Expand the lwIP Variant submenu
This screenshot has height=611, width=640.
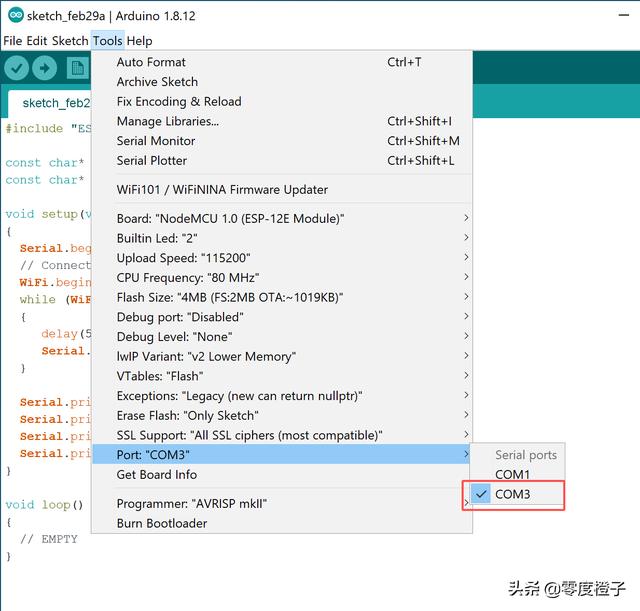(x=282, y=356)
